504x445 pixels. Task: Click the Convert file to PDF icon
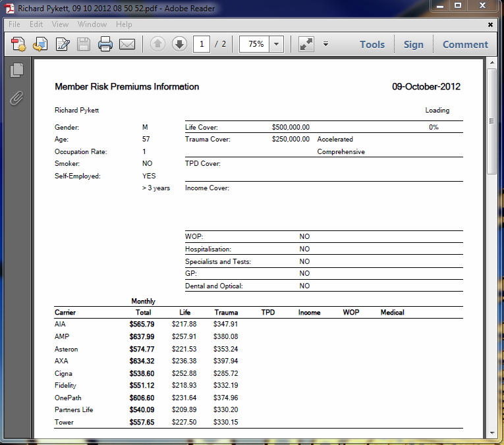40,44
